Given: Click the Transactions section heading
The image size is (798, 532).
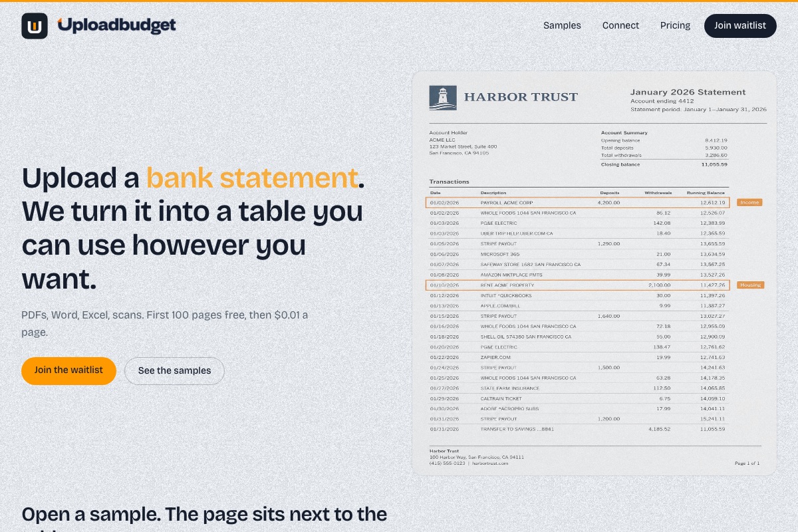Looking at the screenshot, I should (450, 182).
